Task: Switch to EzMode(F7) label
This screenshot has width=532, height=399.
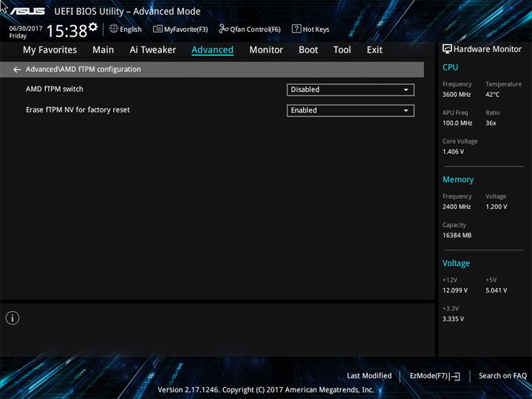Action: [x=429, y=376]
